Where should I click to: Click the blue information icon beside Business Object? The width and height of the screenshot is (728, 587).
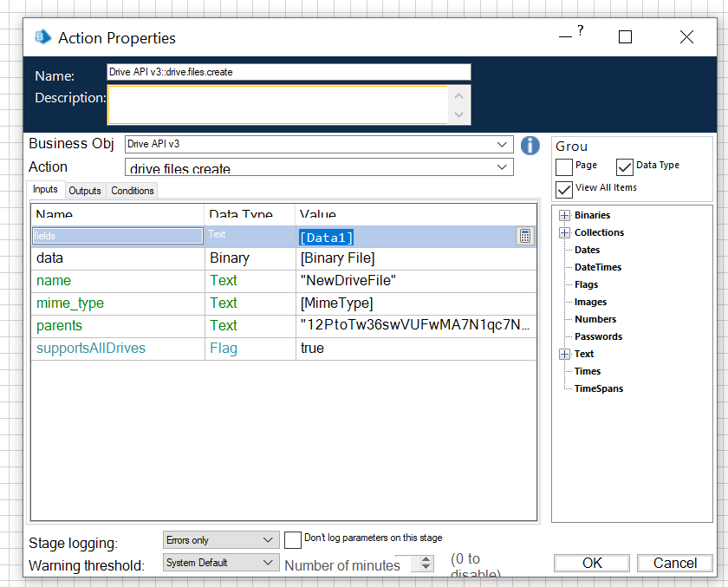(530, 145)
